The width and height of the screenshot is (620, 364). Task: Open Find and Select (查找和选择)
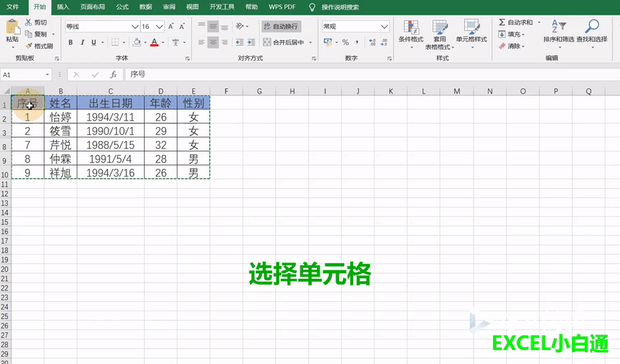point(592,34)
